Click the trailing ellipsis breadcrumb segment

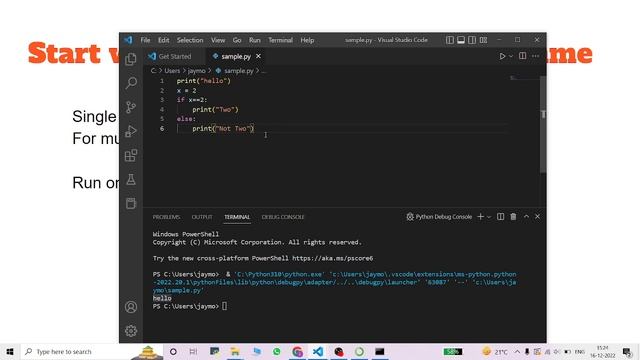tap(264, 71)
